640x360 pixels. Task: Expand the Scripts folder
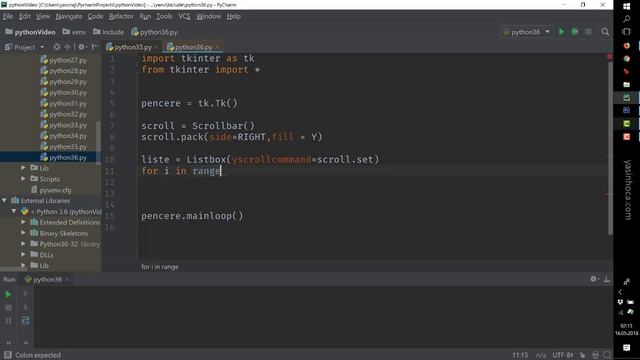tap(23, 179)
